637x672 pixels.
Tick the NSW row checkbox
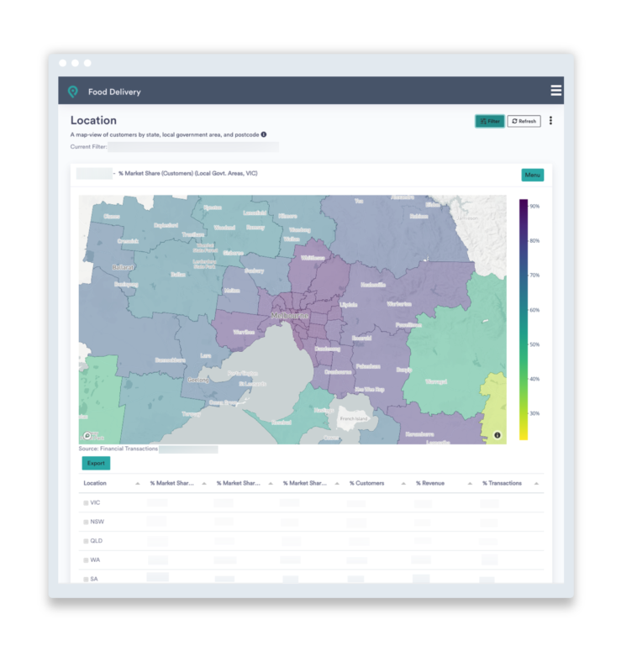pos(86,522)
